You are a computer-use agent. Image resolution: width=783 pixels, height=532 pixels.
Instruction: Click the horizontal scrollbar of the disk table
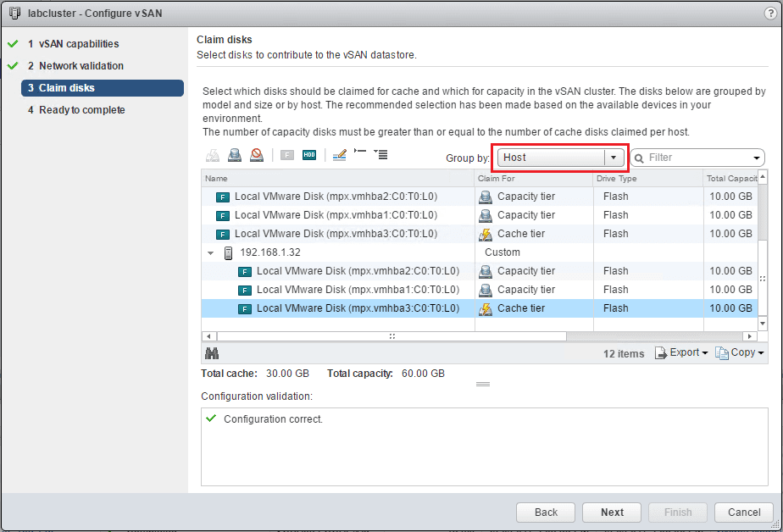pyautogui.click(x=391, y=336)
